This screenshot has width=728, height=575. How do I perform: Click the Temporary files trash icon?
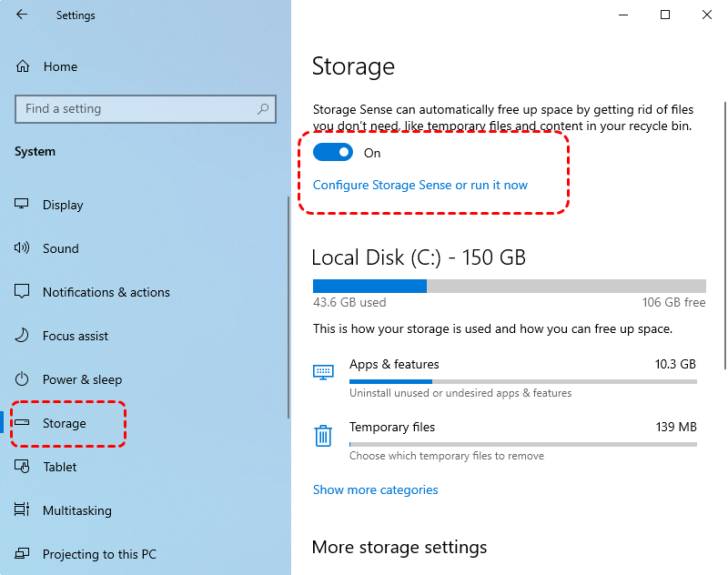tap(323, 436)
